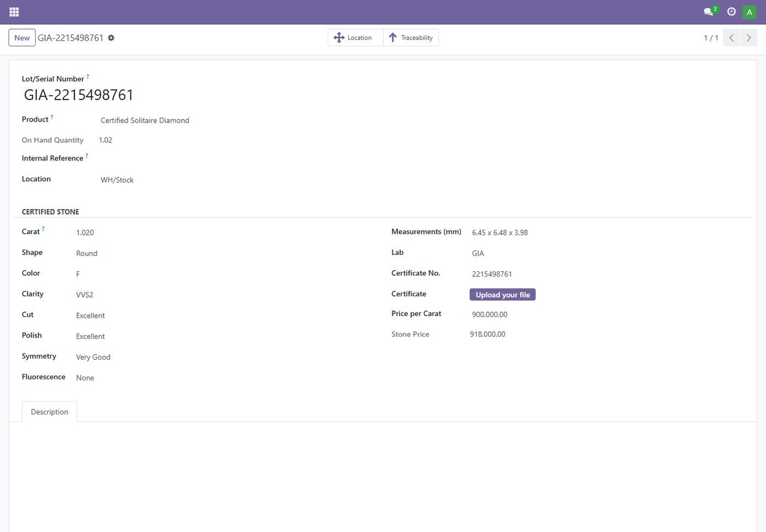Open the user avatar menu
Screen dimensions: 766x532
tap(750, 12)
